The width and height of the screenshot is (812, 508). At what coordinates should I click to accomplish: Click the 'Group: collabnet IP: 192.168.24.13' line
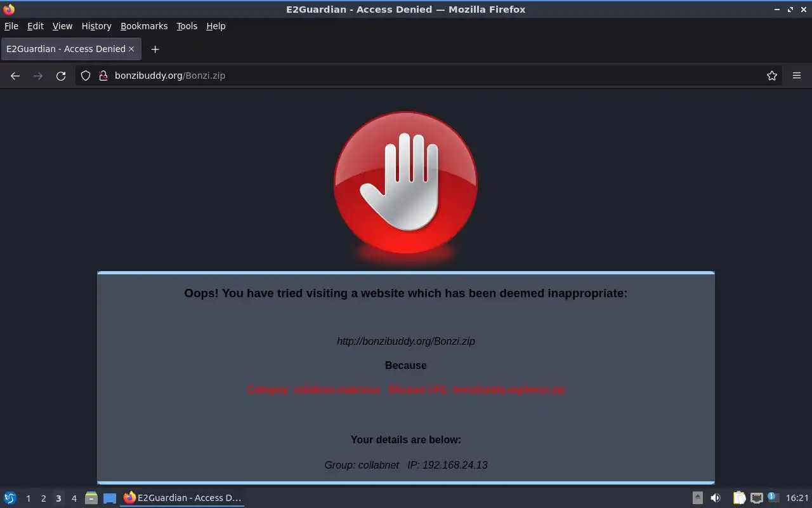[x=406, y=465]
